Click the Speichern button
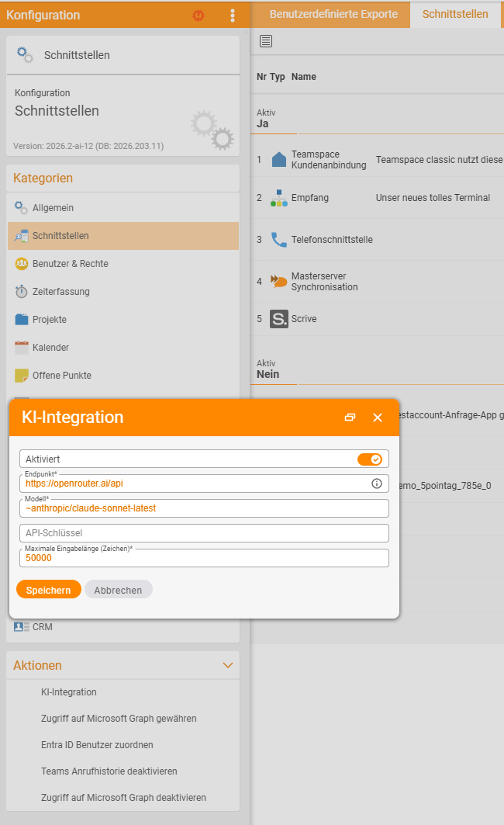The height and width of the screenshot is (825, 504). point(48,590)
